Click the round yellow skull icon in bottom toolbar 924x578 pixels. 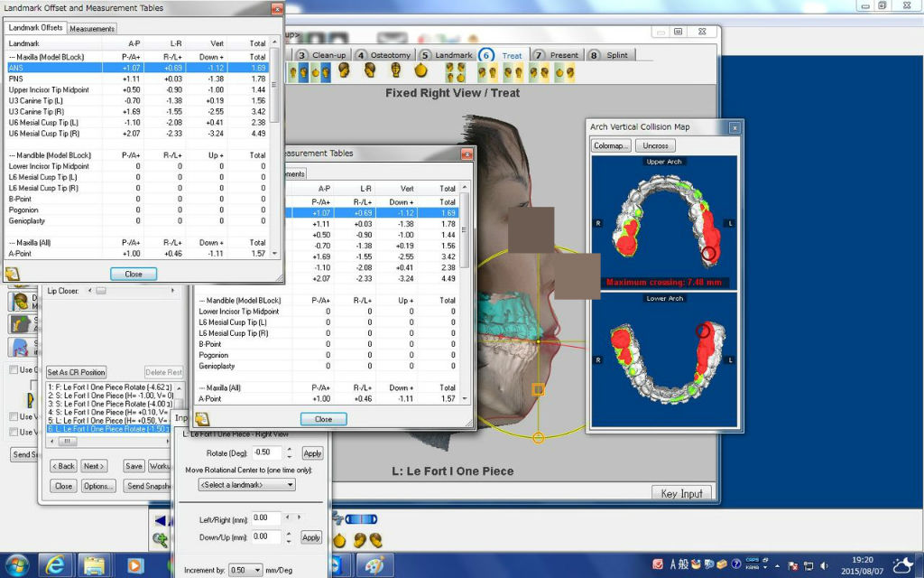point(339,539)
